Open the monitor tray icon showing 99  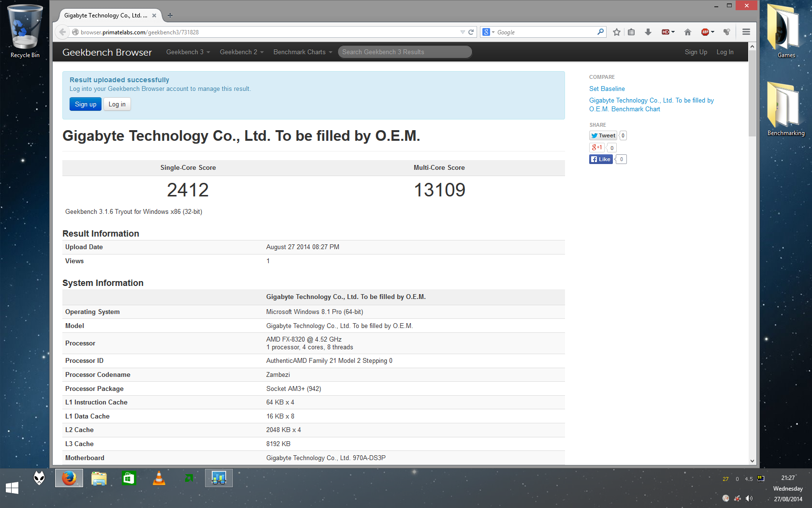761,479
